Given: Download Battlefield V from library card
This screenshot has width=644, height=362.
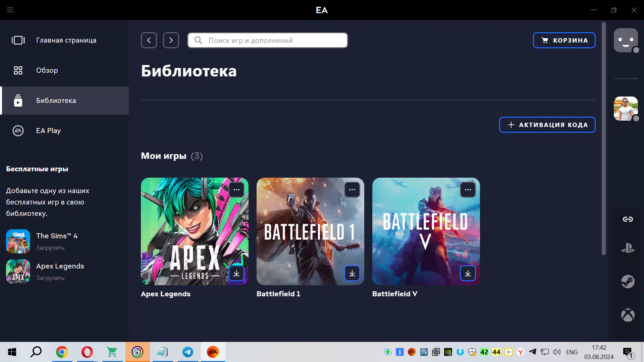Looking at the screenshot, I should (468, 273).
